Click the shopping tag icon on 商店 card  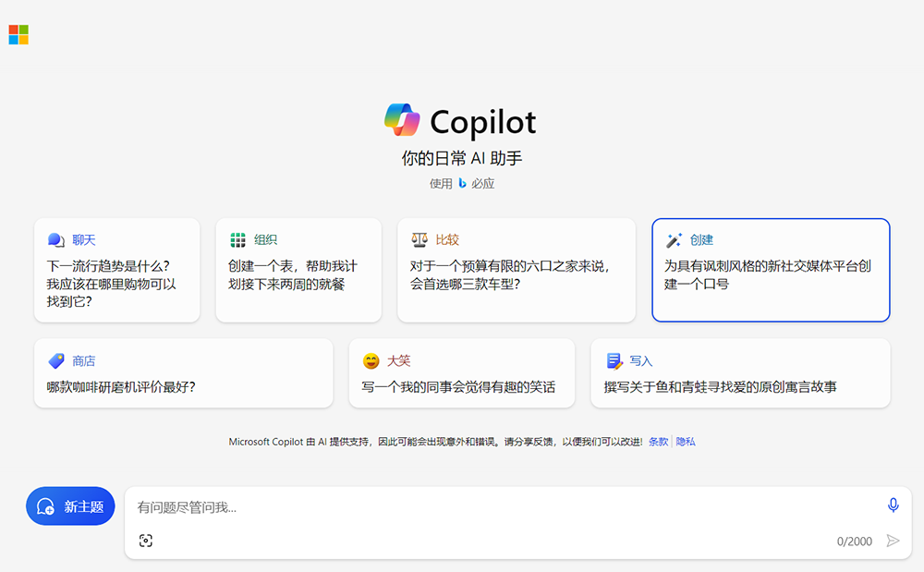(x=56, y=360)
